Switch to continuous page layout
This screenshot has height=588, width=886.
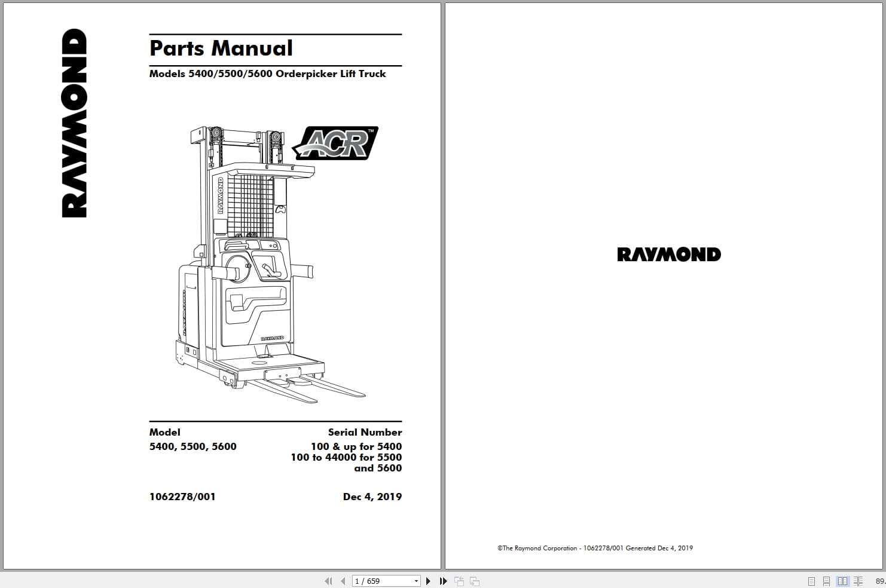826,581
